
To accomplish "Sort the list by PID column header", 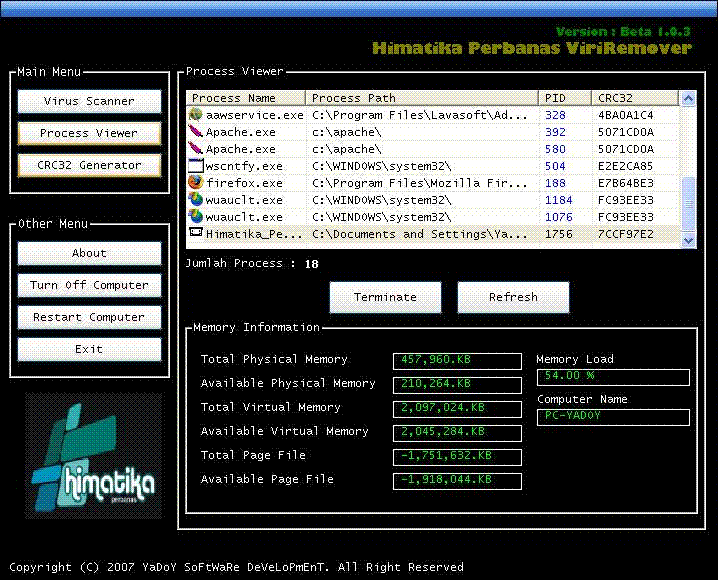I will [x=564, y=98].
